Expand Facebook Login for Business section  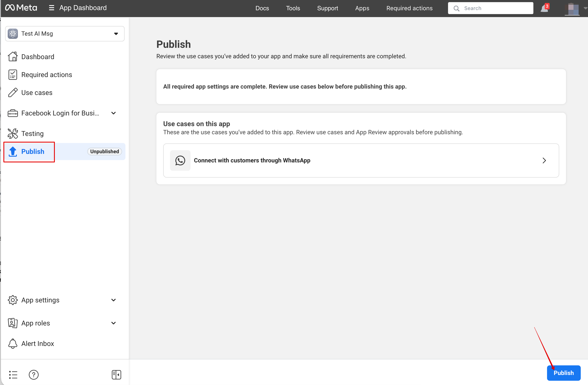pos(114,113)
